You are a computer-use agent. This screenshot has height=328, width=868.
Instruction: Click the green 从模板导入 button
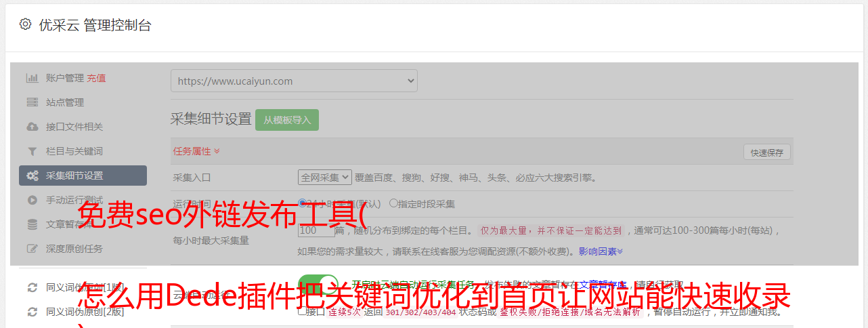(x=287, y=120)
